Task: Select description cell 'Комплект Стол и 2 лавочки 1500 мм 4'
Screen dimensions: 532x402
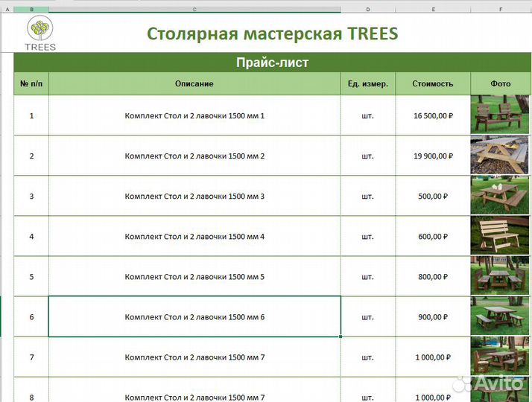Action: (194, 237)
